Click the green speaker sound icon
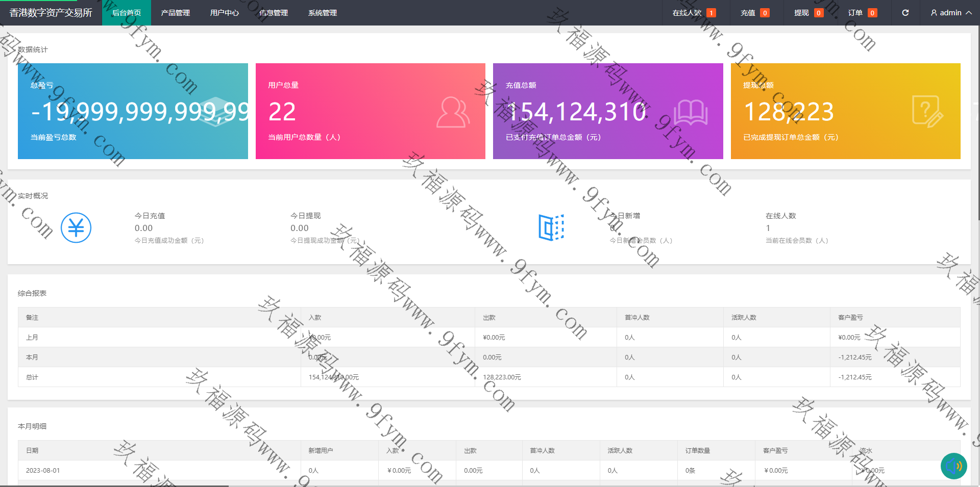Screen dimensions: 980x487 [953, 466]
